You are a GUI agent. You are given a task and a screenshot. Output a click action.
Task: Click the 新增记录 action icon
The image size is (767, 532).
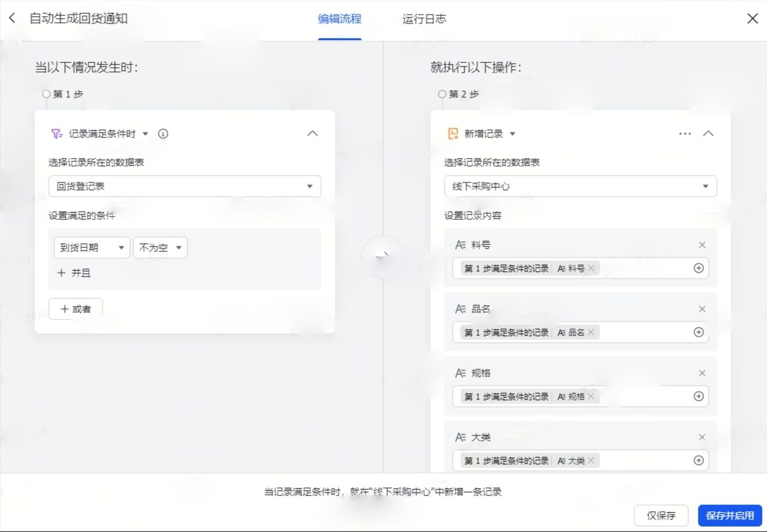pos(454,134)
